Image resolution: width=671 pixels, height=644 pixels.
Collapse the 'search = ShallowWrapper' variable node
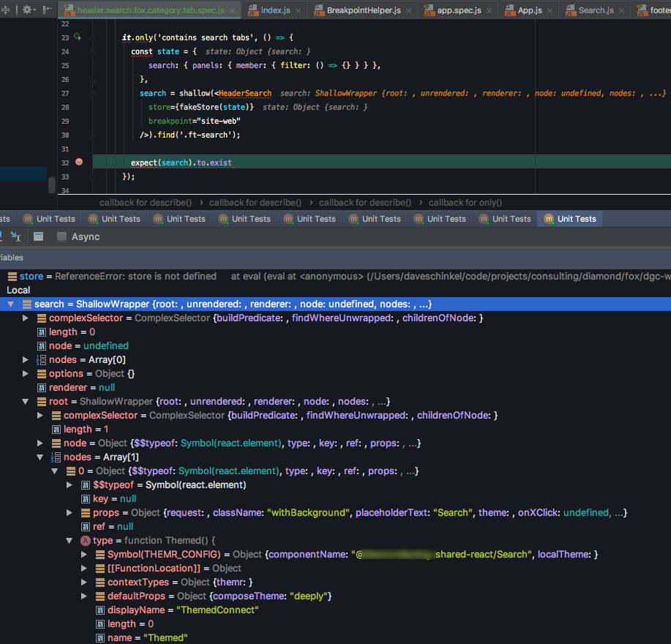11,304
